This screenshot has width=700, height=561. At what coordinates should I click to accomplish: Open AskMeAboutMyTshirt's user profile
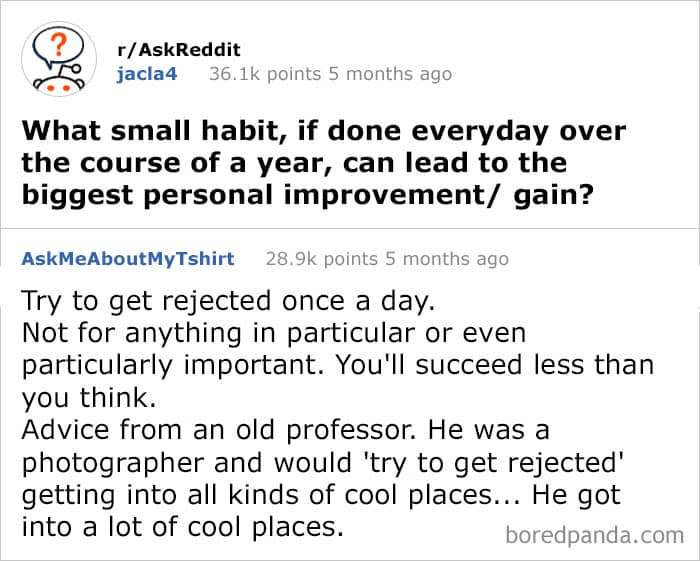pos(128,259)
